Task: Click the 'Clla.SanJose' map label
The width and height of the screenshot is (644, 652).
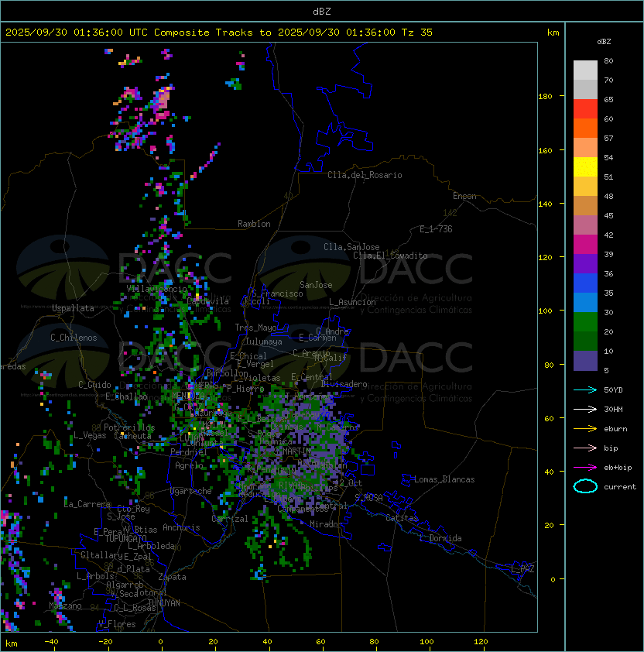Action: coord(351,247)
